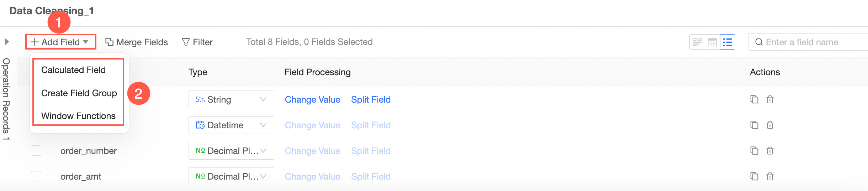Copy the order_amt field
Image resolution: width=868 pixels, height=191 pixels.
(x=754, y=176)
